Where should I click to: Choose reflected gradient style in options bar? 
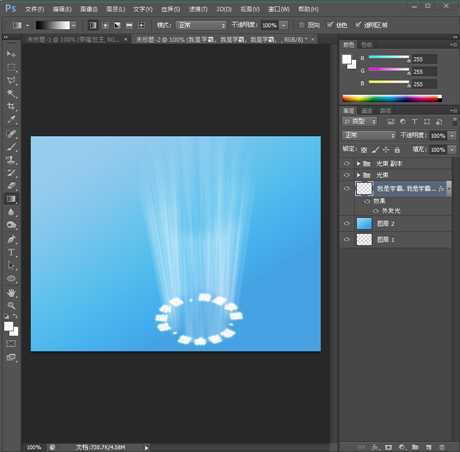tap(129, 25)
